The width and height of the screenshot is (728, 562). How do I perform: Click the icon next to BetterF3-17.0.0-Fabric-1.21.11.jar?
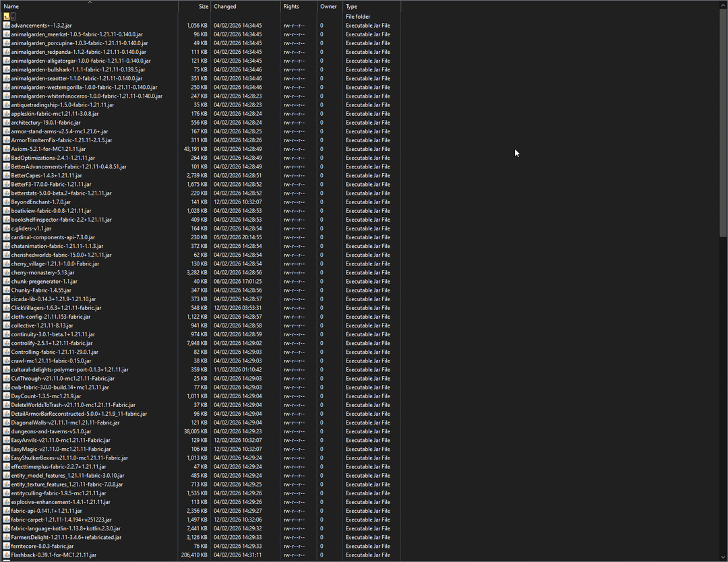7,184
